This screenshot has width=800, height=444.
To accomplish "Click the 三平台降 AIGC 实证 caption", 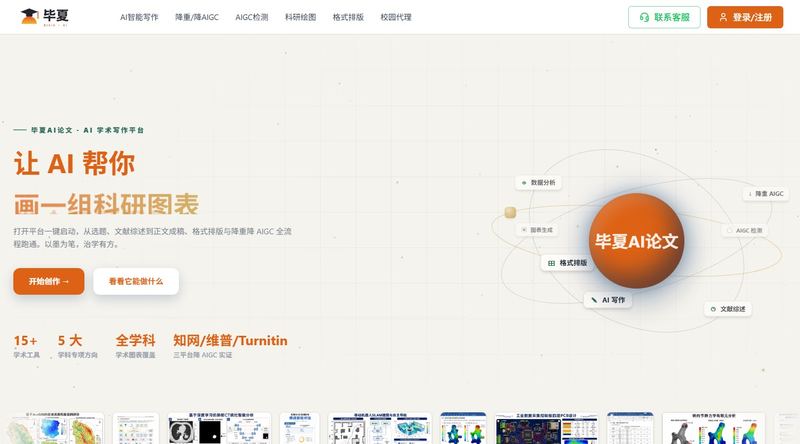I will click(203, 355).
